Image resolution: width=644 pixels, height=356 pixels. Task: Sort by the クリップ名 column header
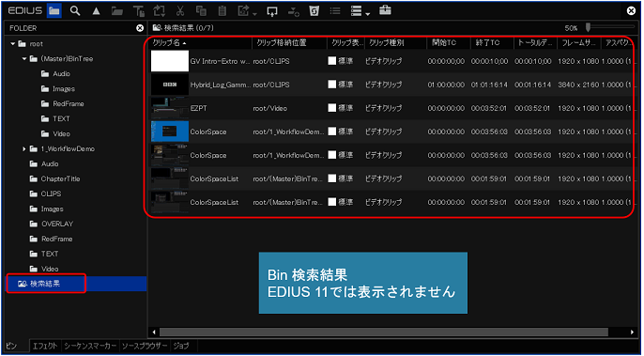click(x=201, y=43)
